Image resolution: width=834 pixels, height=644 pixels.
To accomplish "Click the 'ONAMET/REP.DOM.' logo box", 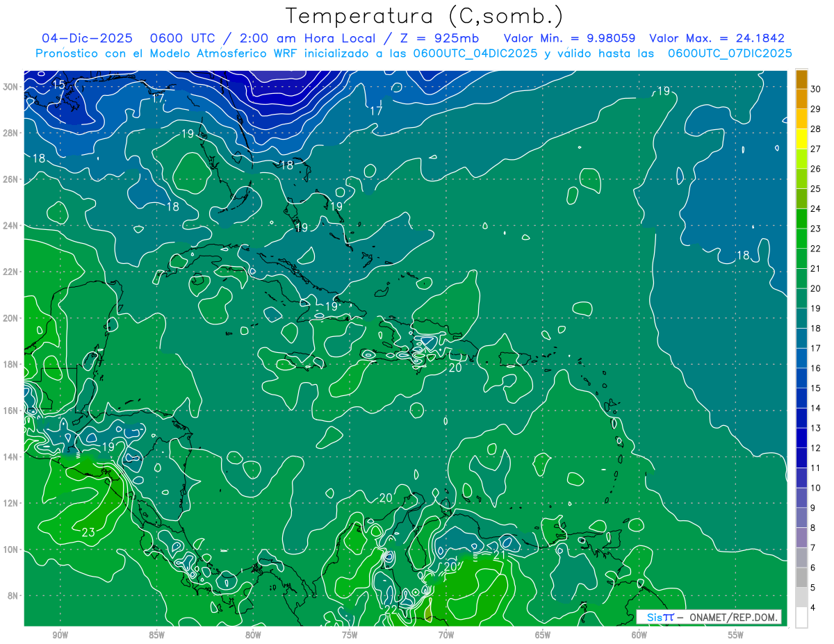I will 708,617.
